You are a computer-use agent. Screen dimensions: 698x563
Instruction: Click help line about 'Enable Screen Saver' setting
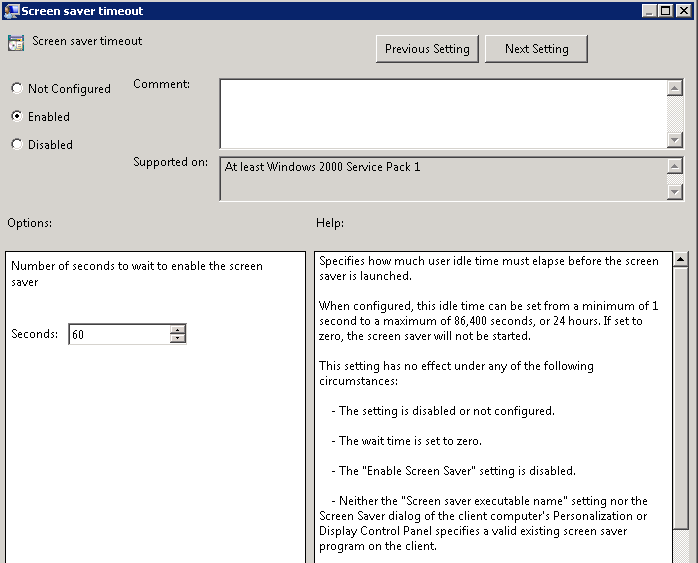(x=457, y=471)
